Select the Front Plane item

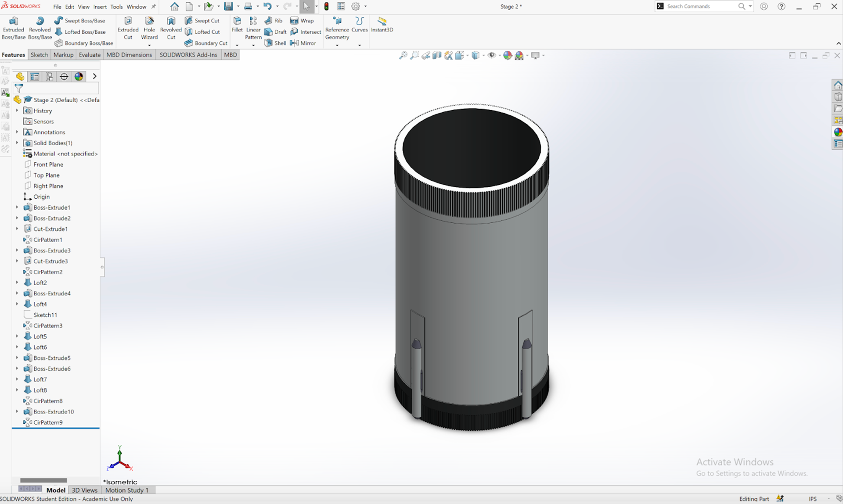48,164
